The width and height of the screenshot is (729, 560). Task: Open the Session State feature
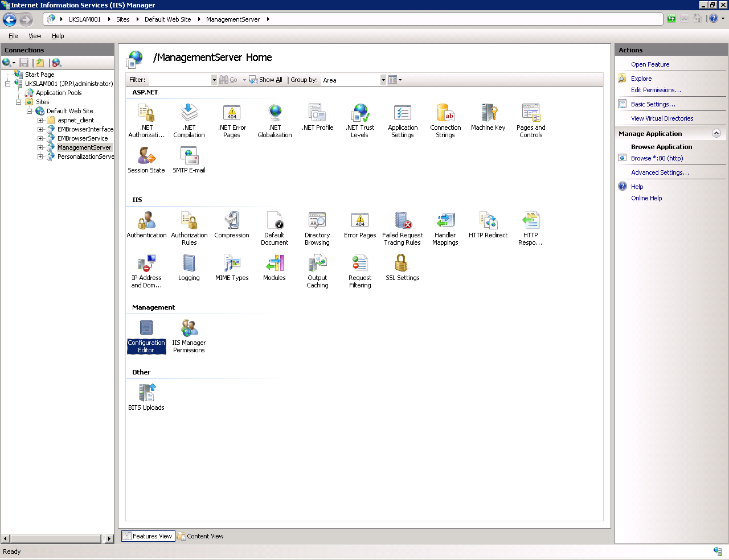point(146,160)
